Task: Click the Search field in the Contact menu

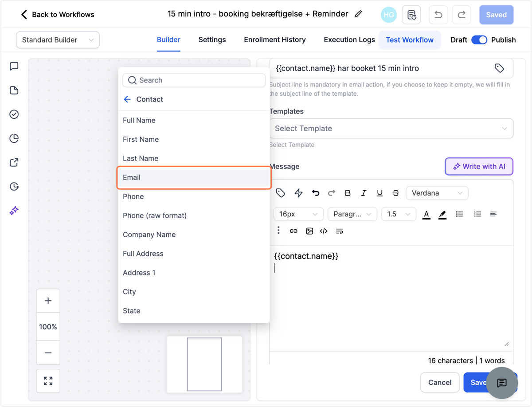Action: 194,80
